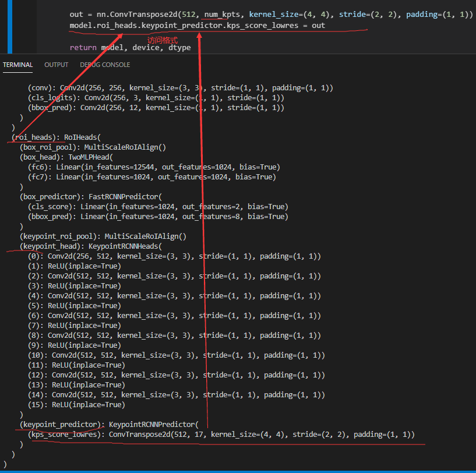Click the 'out_features=8' bbox_pred Linear line
476x473 pixels.
click(158, 217)
